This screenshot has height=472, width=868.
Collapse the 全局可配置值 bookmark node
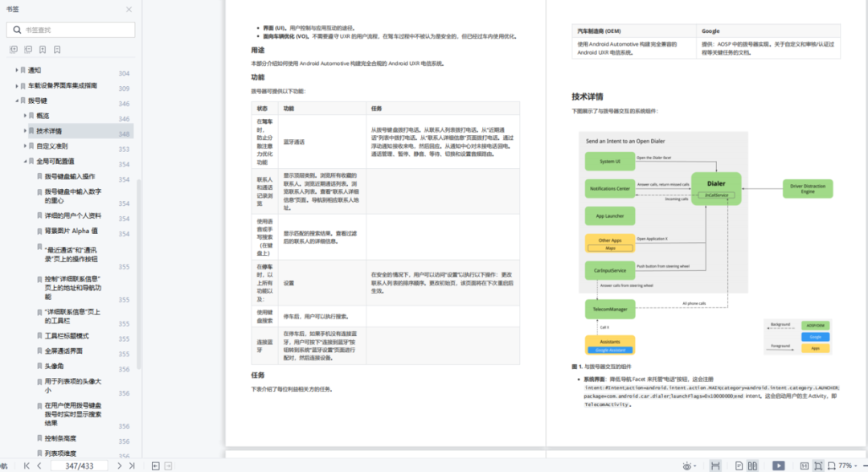[25, 161]
